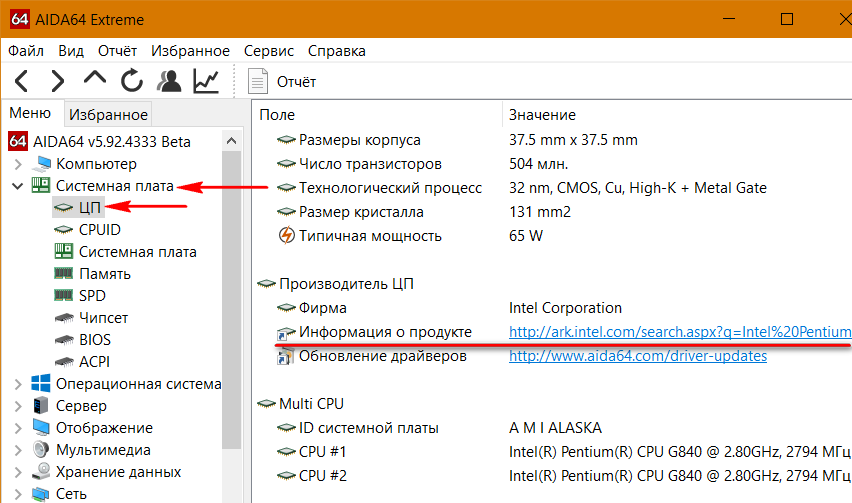Select the Производитель ЦП section header
Viewport: 852px width, 503px height.
coord(346,284)
